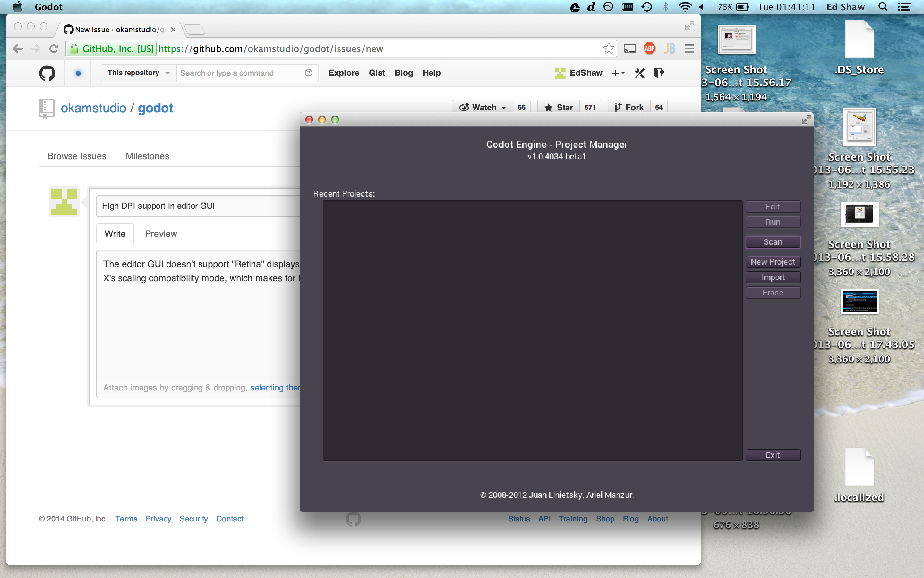The width and height of the screenshot is (924, 578).
Task: Close the New Issue browser tab
Action: coord(173,30)
